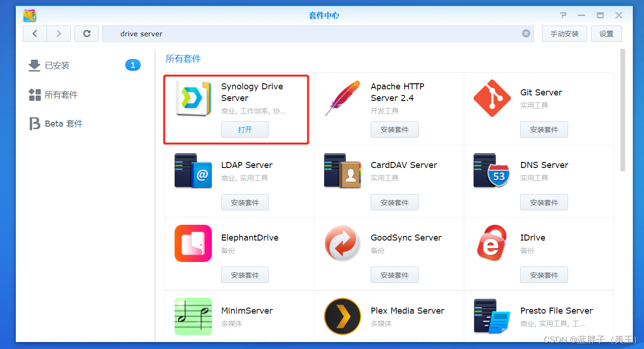Install the LDAP Server package
Screen dimensions: 644x349
(x=245, y=202)
